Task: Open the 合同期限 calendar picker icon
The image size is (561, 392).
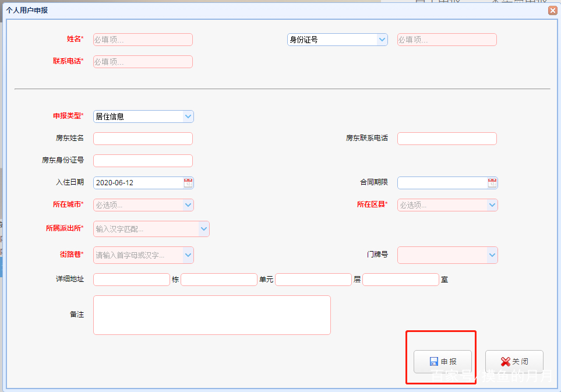Action: (x=492, y=182)
